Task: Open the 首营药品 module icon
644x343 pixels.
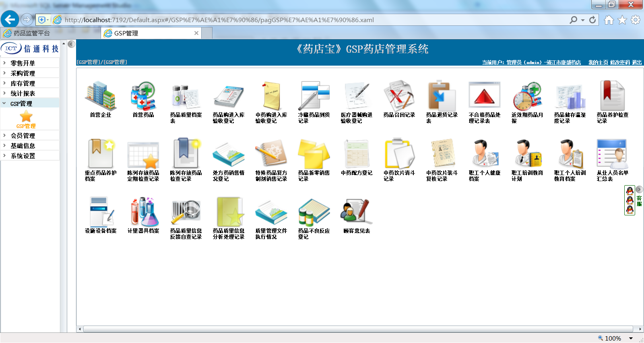Action: pyautogui.click(x=143, y=97)
